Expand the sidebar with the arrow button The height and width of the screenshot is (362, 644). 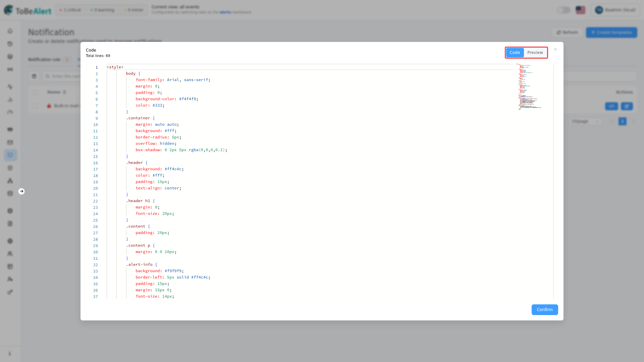21,191
